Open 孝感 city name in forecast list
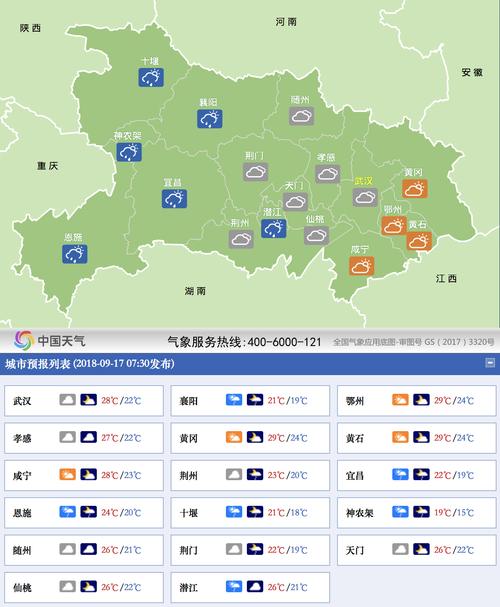500x607 pixels. pyautogui.click(x=22, y=438)
